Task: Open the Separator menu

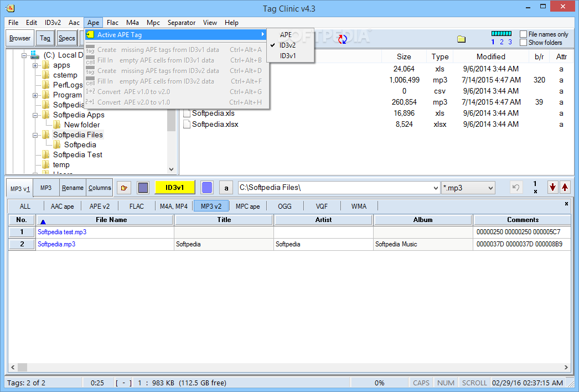Action: pyautogui.click(x=182, y=23)
